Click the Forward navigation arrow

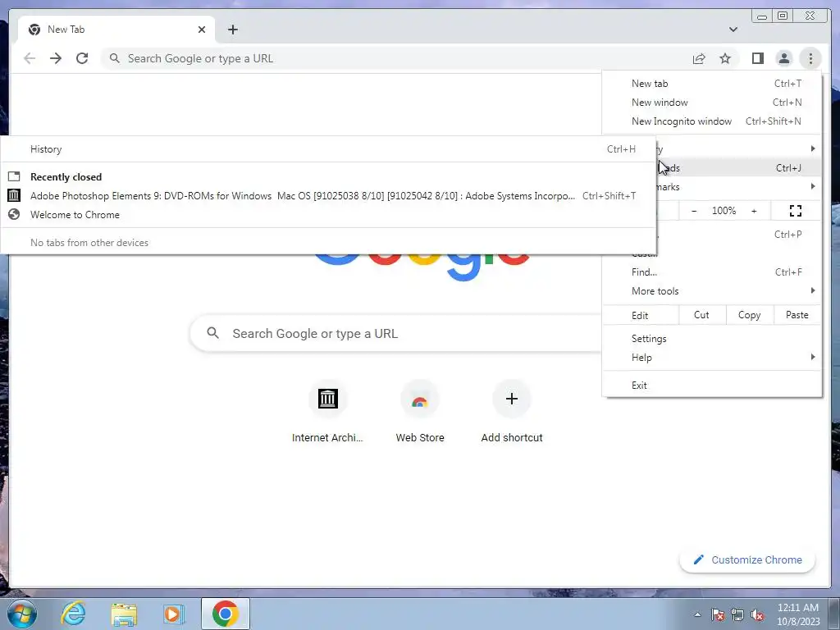(56, 58)
